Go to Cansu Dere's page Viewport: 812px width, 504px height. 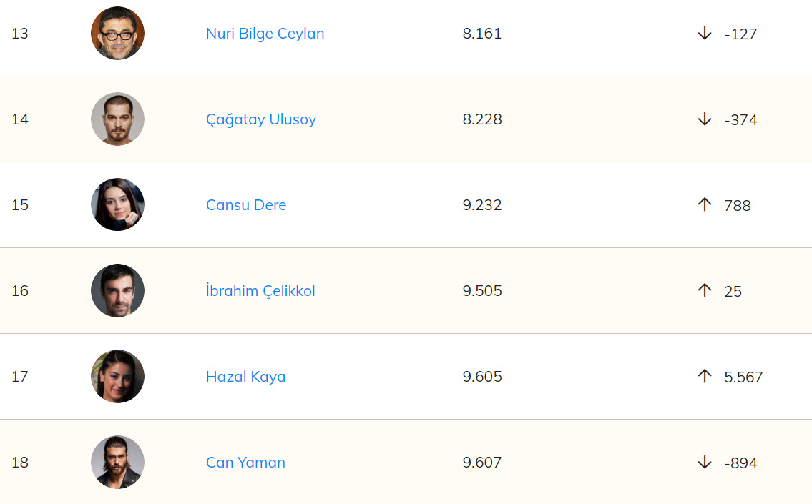click(x=245, y=205)
